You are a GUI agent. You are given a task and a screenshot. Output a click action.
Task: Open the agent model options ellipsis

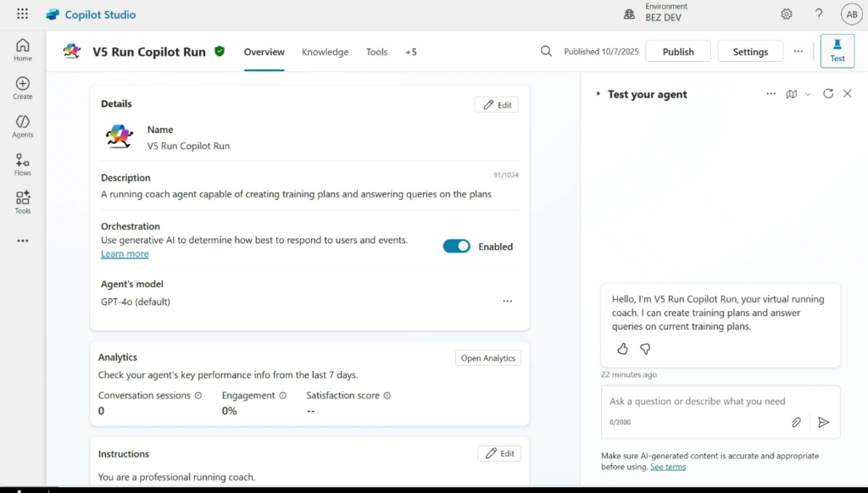pos(507,302)
